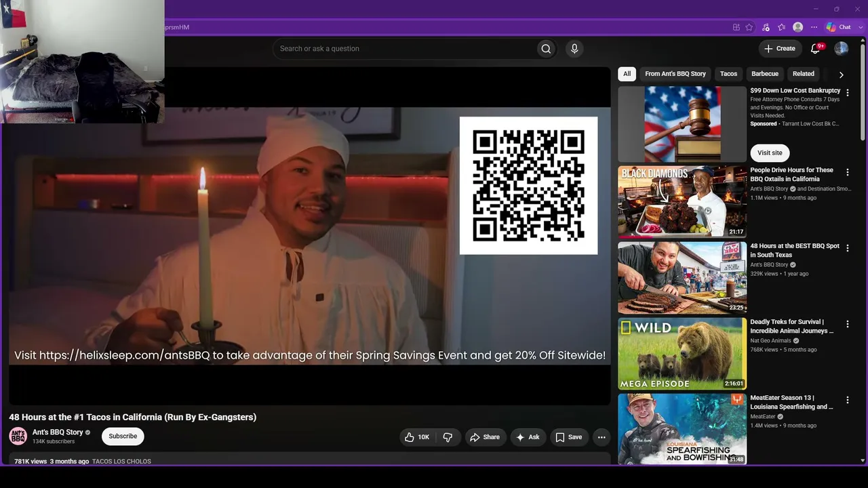Select the Tacos filter chip
868x488 pixels.
pos(728,74)
